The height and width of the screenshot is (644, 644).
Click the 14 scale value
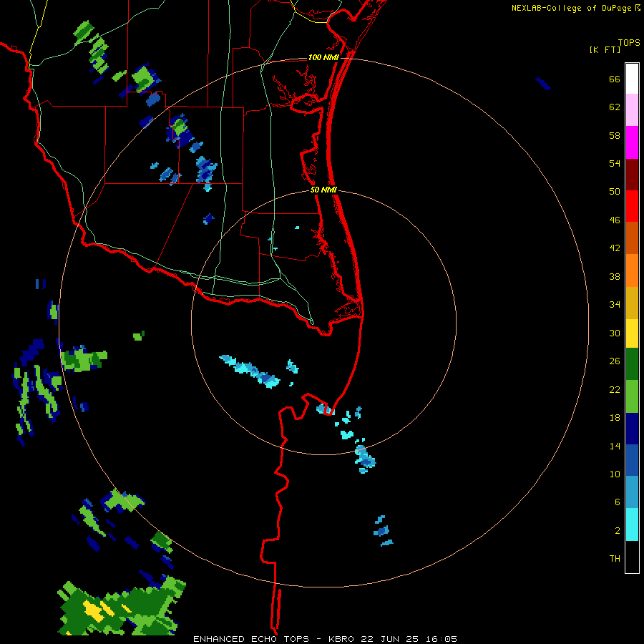pos(615,446)
